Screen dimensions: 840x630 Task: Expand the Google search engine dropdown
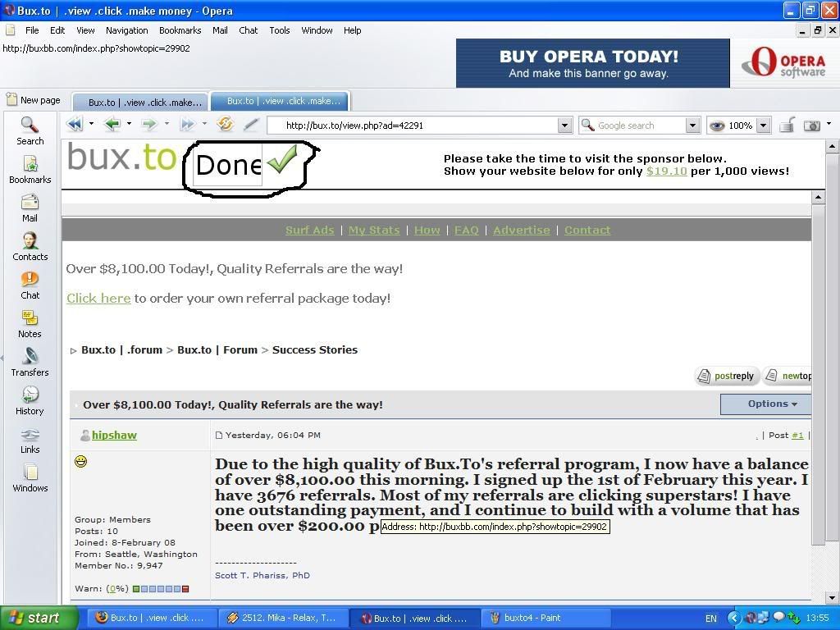coord(692,126)
